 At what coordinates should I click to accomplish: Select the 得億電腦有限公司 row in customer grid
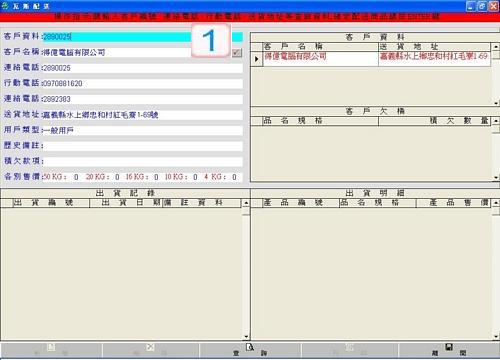(377, 59)
